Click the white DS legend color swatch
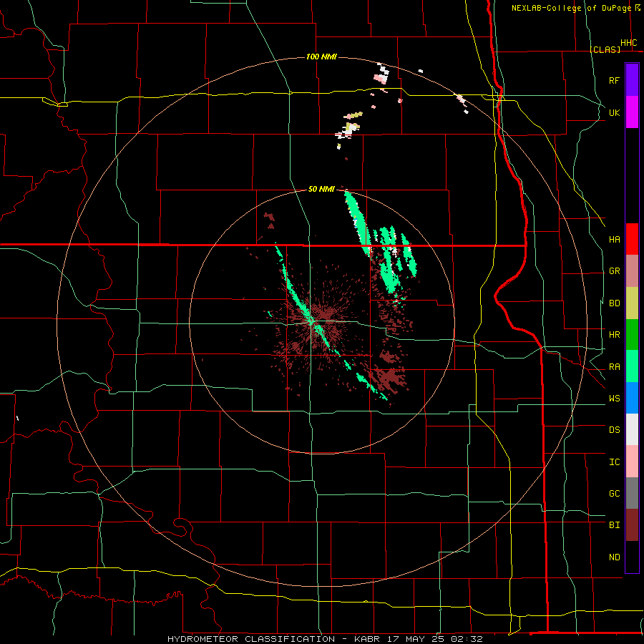This screenshot has width=644, height=644. point(632,429)
